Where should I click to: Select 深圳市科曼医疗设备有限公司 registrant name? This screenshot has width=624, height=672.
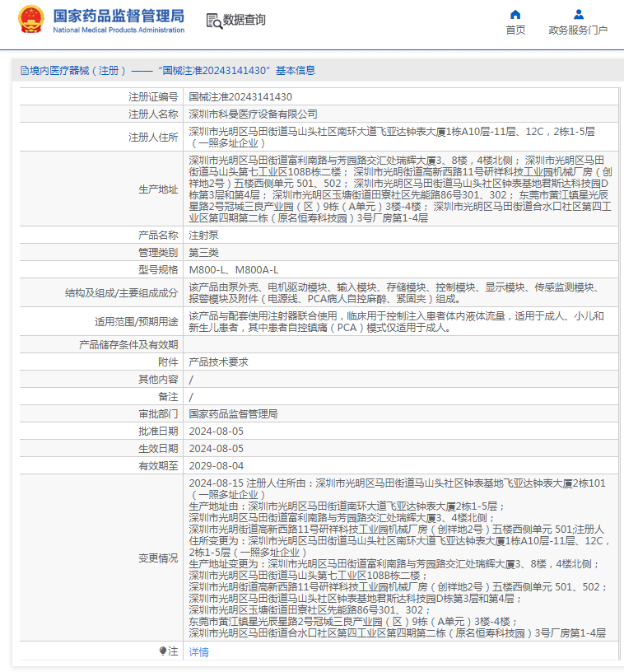(x=253, y=114)
